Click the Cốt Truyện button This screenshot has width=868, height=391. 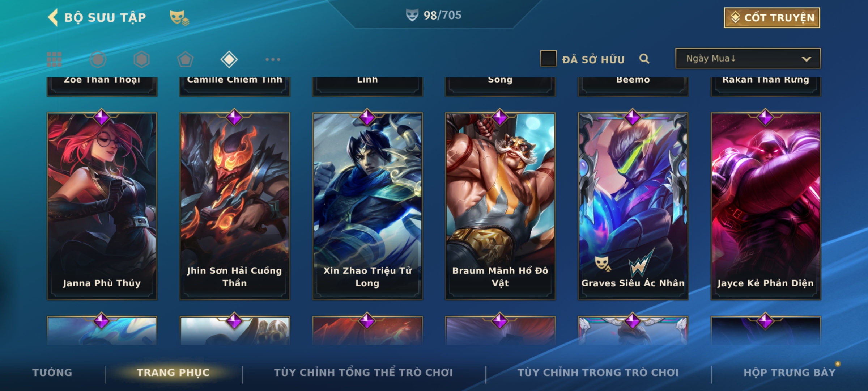(772, 18)
